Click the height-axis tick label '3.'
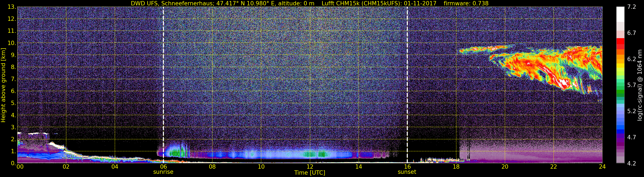The height and width of the screenshot is (177, 644). [x=13, y=127]
